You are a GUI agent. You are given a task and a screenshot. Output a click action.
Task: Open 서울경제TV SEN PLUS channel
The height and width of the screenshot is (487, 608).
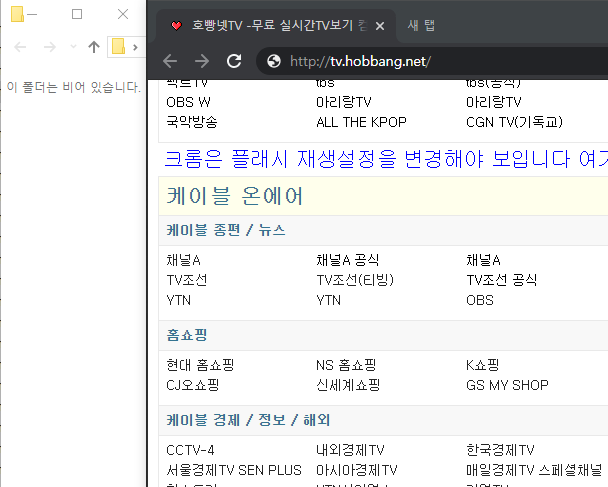point(234,470)
